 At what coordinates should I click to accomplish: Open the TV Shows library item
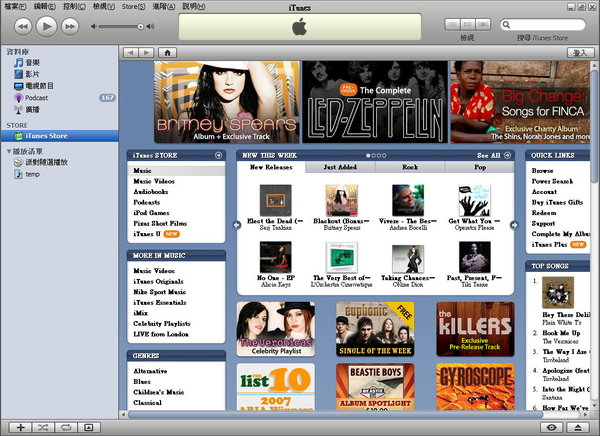point(34,86)
